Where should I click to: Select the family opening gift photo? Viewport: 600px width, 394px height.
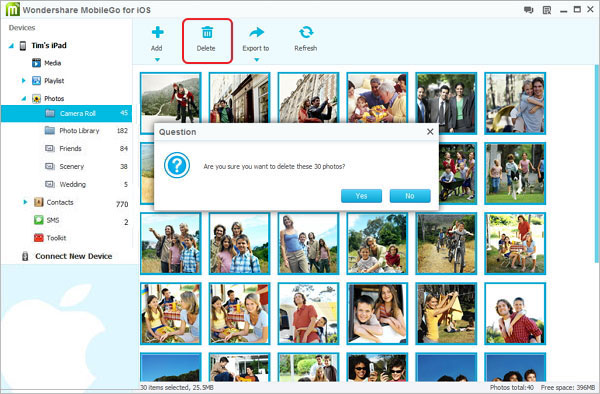tap(377, 98)
